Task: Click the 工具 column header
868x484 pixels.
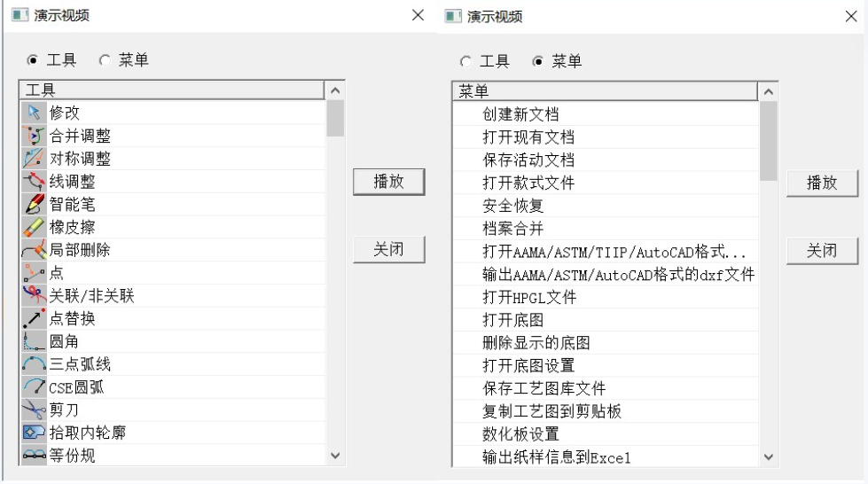Action: 172,90
